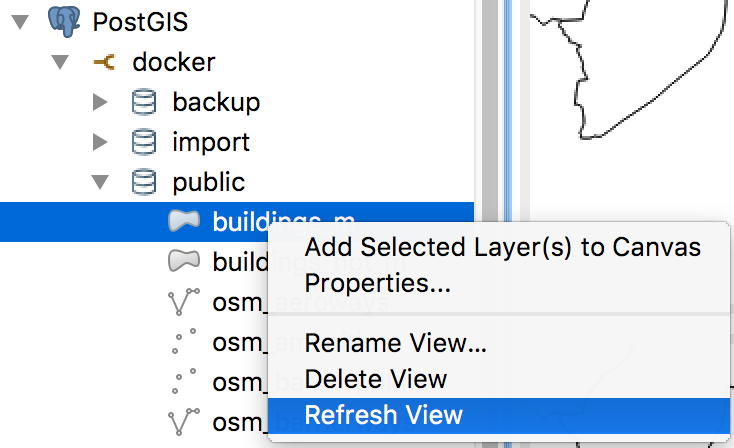Click the osm_aeroways line layer icon
The image size is (734, 448).
click(x=184, y=301)
